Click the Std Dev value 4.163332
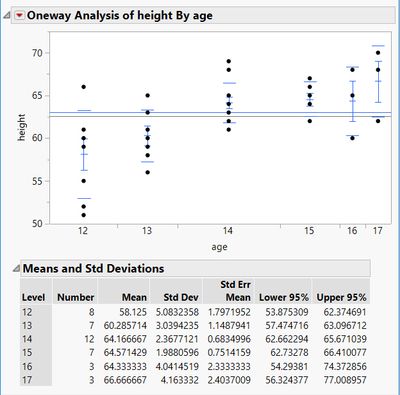The image size is (400, 395). (180, 380)
